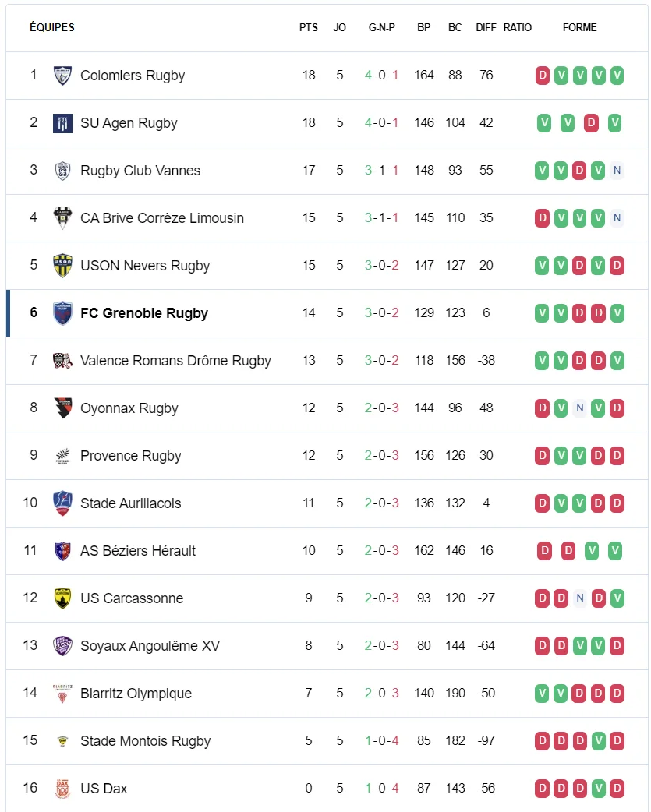The width and height of the screenshot is (651, 812).
Task: Click the FC Grenoble Rugby logo
Action: click(x=62, y=313)
